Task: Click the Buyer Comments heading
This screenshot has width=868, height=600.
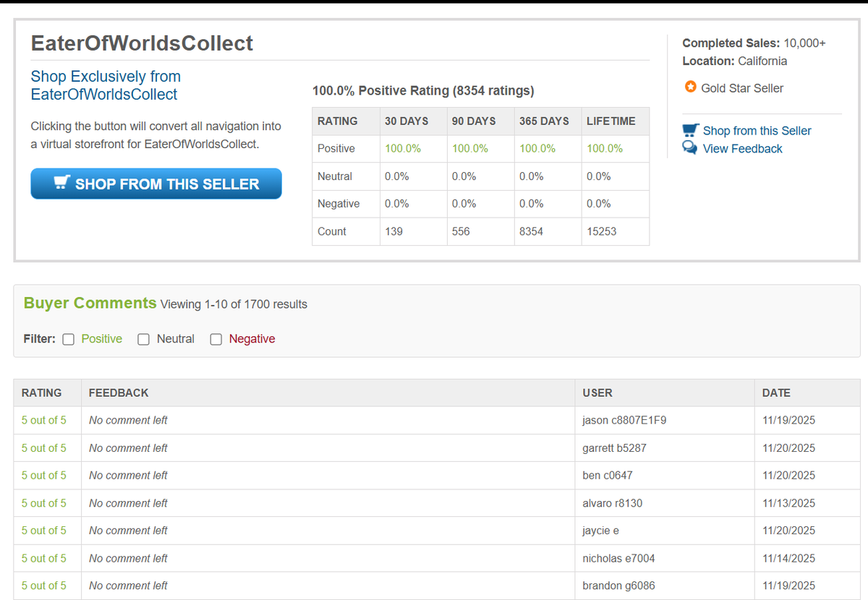Action: click(x=90, y=303)
